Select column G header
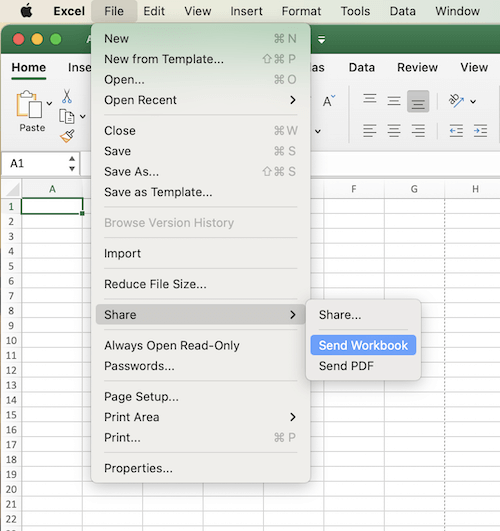The image size is (500, 531). (x=414, y=189)
